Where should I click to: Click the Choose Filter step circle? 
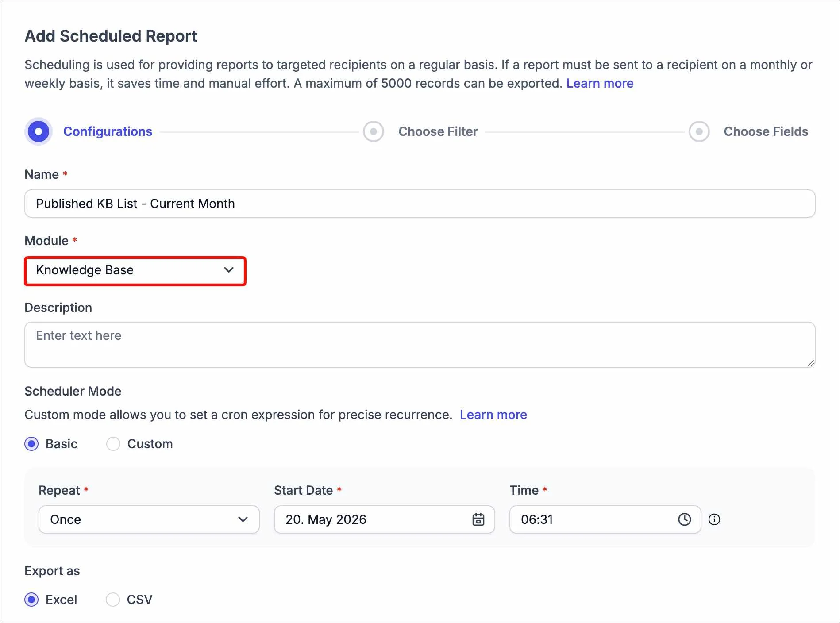pyautogui.click(x=374, y=131)
